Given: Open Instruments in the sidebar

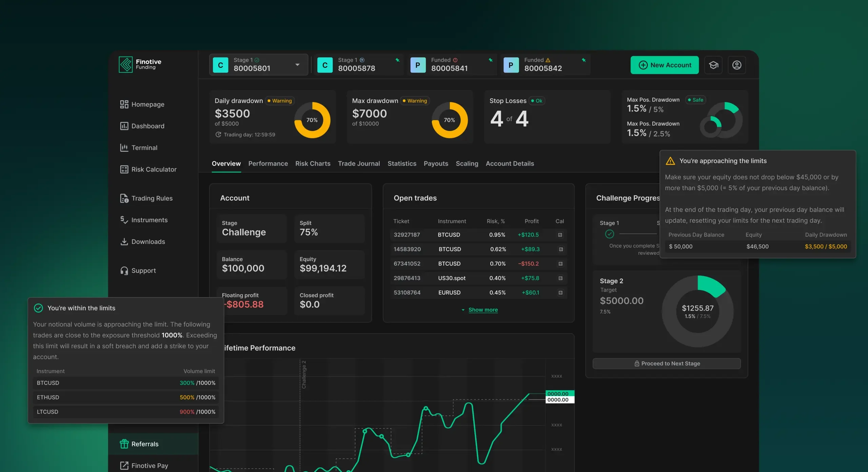Looking at the screenshot, I should pyautogui.click(x=144, y=220).
